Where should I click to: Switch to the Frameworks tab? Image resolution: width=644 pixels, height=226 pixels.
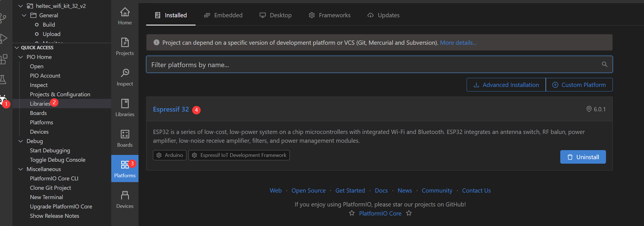click(330, 15)
